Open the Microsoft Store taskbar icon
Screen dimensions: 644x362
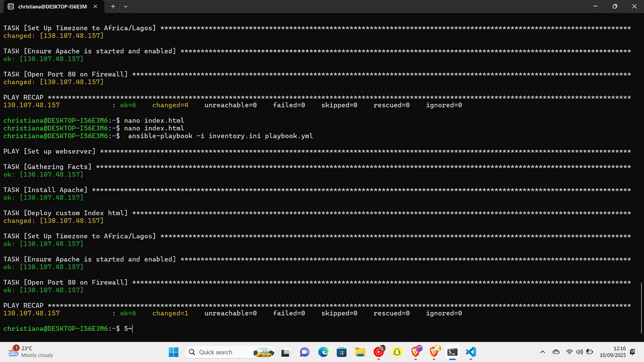coord(341,352)
